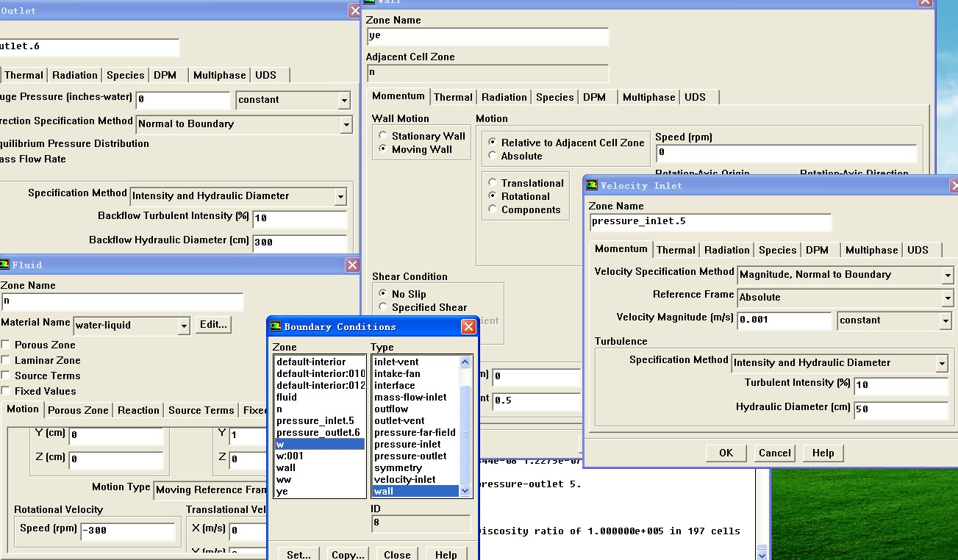This screenshot has height=560, width=958.
Task: Expand the Velocity Specification Method dropdown
Action: point(947,275)
